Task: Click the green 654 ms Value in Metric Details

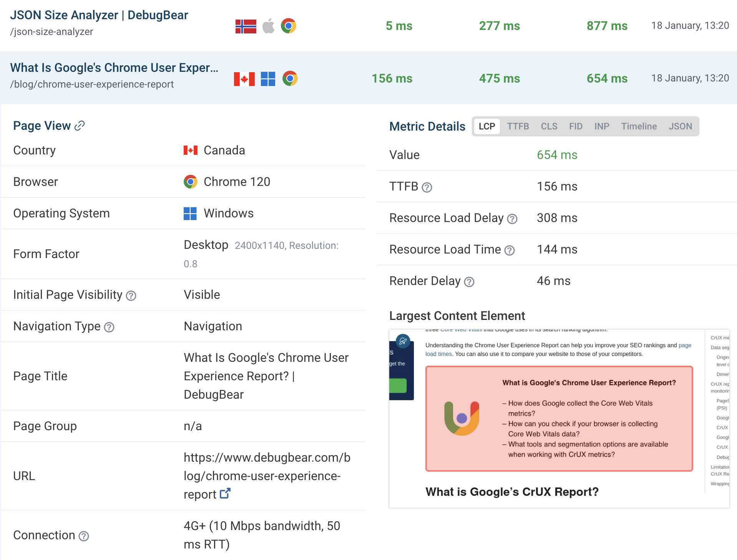Action: point(557,155)
